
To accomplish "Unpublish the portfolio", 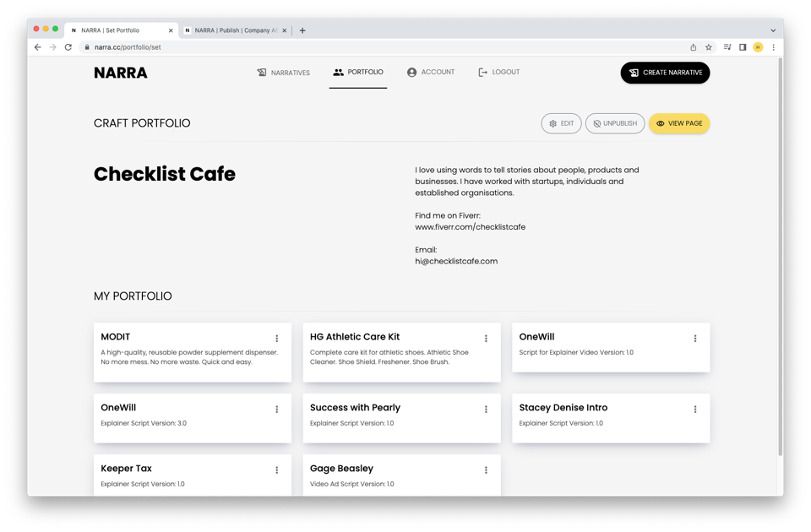I will [x=615, y=123].
